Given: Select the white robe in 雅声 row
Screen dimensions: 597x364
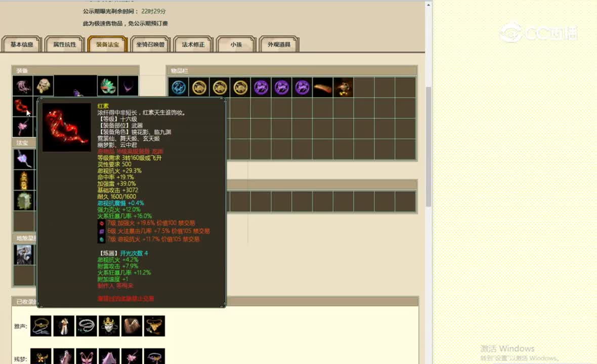Looking at the screenshot, I should [x=64, y=326].
